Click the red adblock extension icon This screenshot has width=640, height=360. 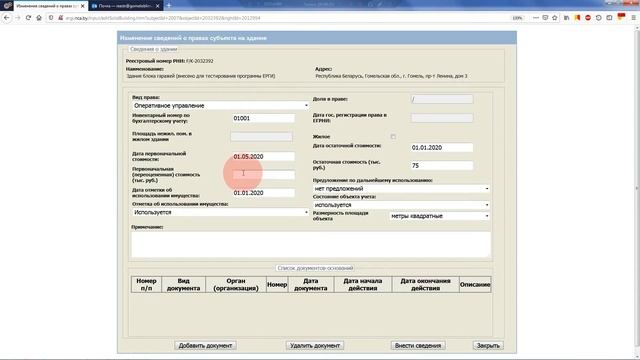pos(588,18)
